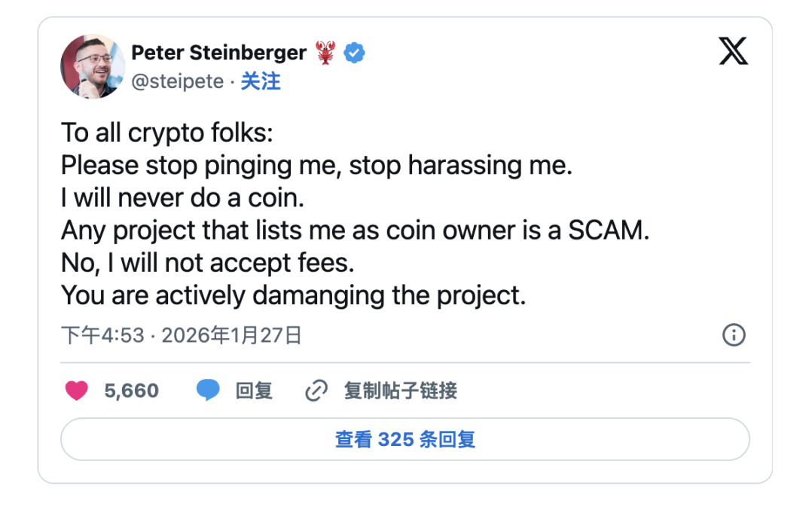Image resolution: width=812 pixels, height=507 pixels.
Task: Open the 下午4:53 · 2026年1月27日 timestamp
Action: pos(181,335)
